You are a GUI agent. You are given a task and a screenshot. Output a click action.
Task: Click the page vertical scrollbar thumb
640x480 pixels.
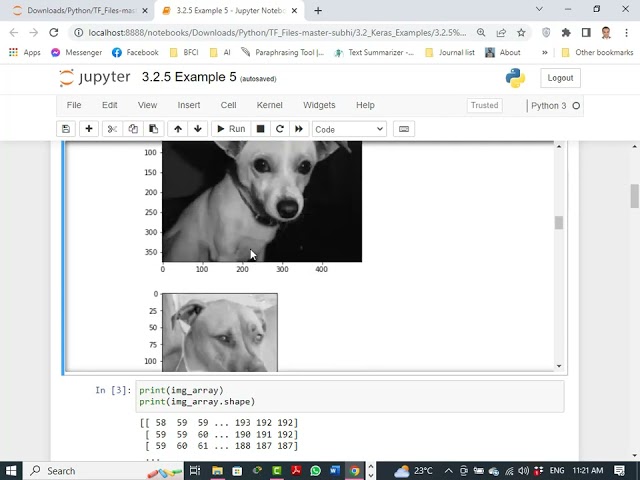(634, 196)
